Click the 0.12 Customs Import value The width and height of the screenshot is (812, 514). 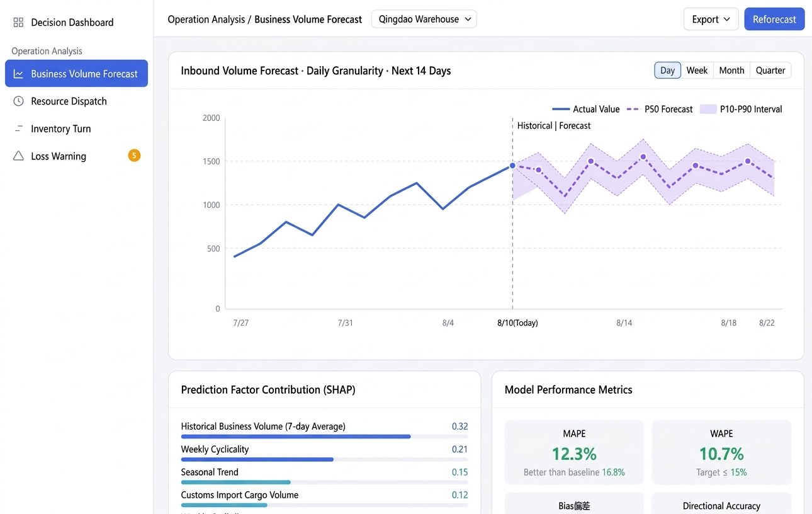pyautogui.click(x=460, y=495)
